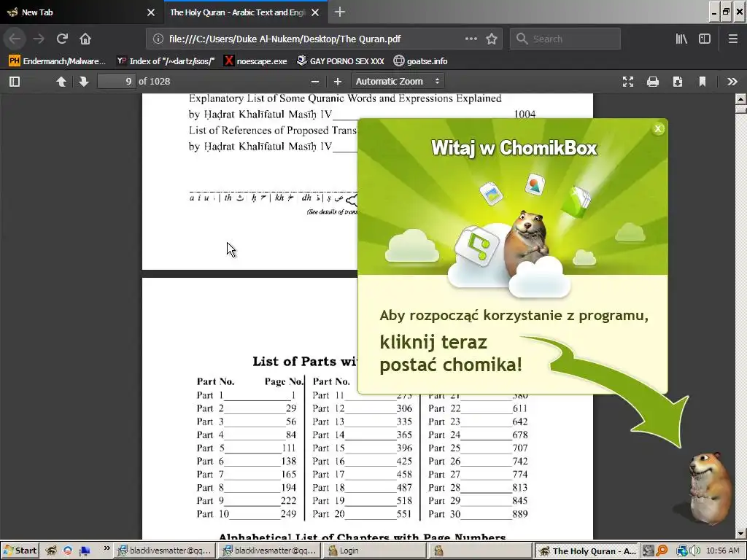Click the file URL address bar
This screenshot has width=747, height=560.
pyautogui.click(x=285, y=39)
